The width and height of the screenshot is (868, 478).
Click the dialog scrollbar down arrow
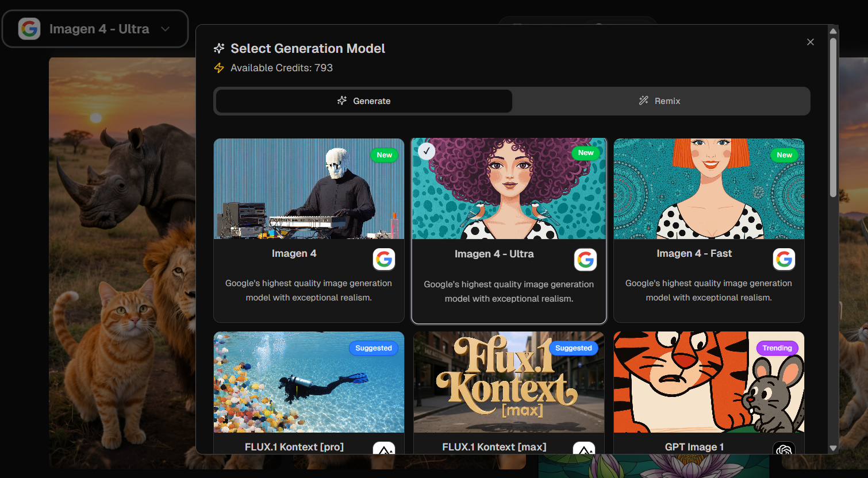[x=833, y=448]
